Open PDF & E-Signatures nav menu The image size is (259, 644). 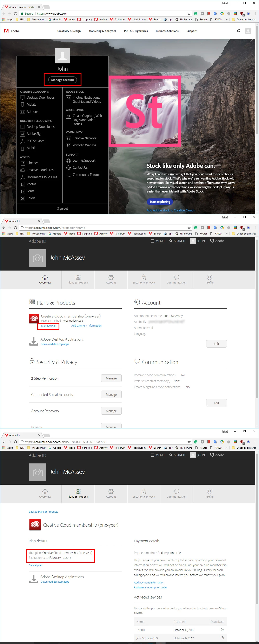136,31
